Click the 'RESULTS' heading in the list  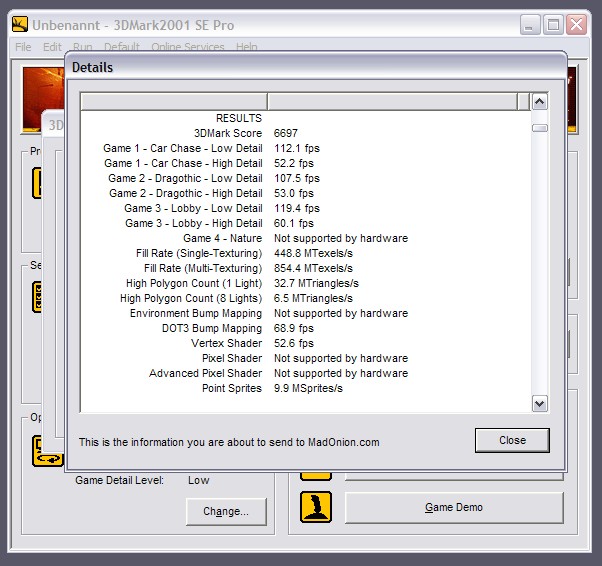[x=239, y=118]
